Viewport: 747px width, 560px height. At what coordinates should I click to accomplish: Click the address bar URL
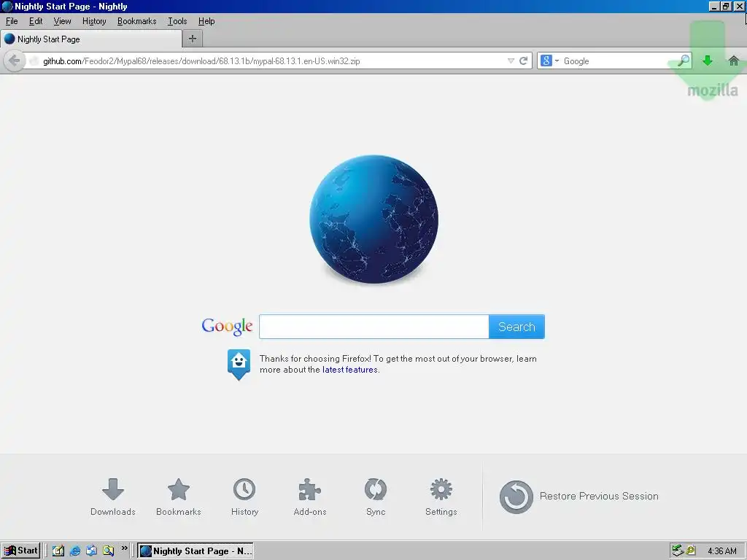[x=201, y=61]
